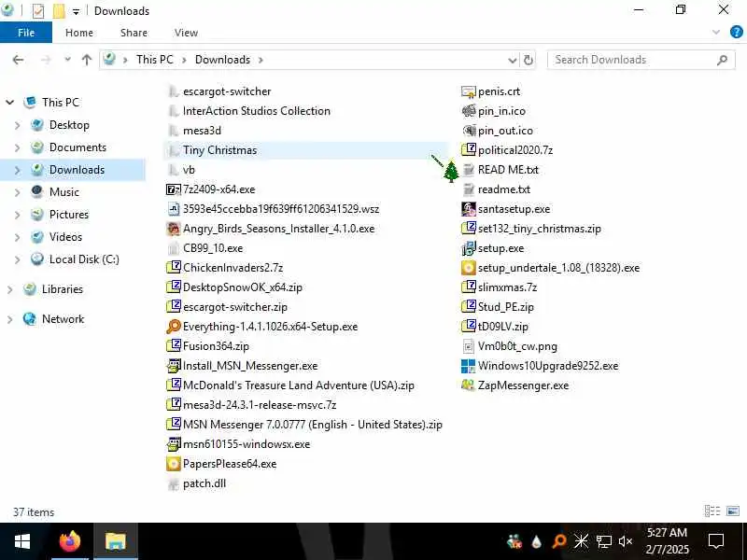Screen dimensions: 747x560
Task: Select Videos in the navigation pane
Action: click(x=65, y=237)
